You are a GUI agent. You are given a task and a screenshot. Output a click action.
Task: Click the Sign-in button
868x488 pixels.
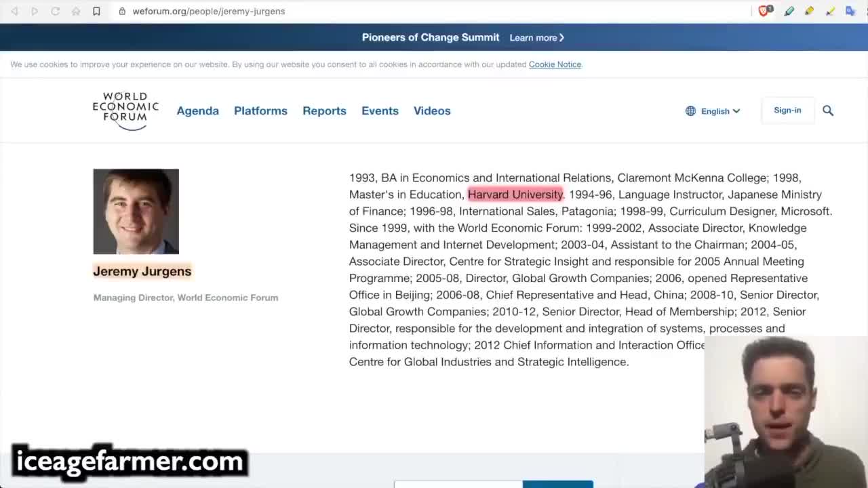click(x=787, y=110)
